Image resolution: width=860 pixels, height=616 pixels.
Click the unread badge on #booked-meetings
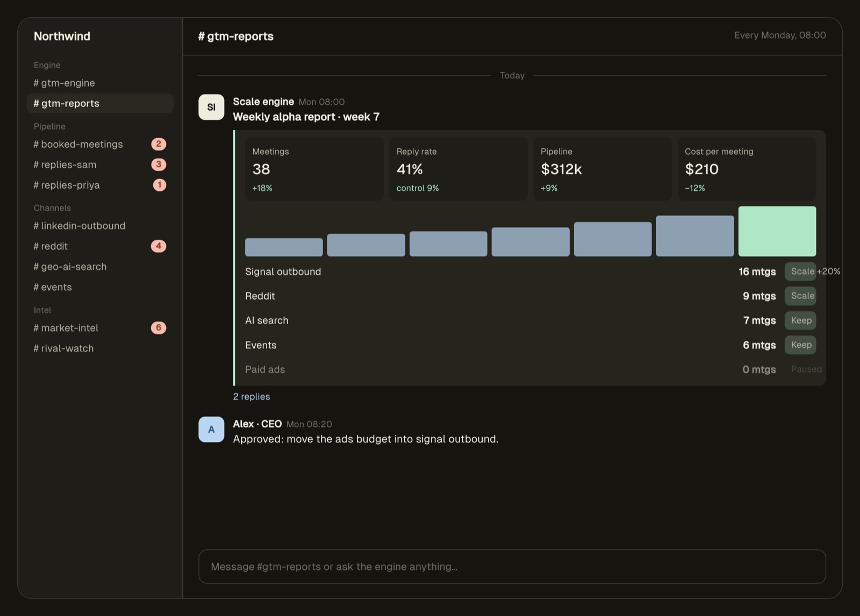tap(159, 144)
